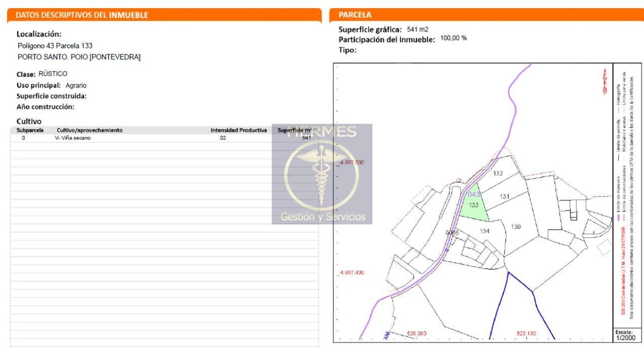The width and height of the screenshot is (644, 348).
Task: Click the Subparcela column header
Action: click(x=30, y=130)
